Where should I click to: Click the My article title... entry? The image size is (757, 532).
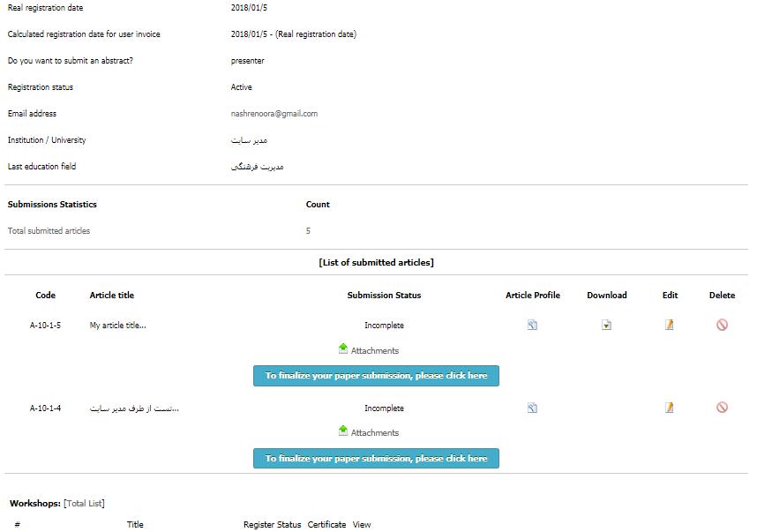point(117,326)
